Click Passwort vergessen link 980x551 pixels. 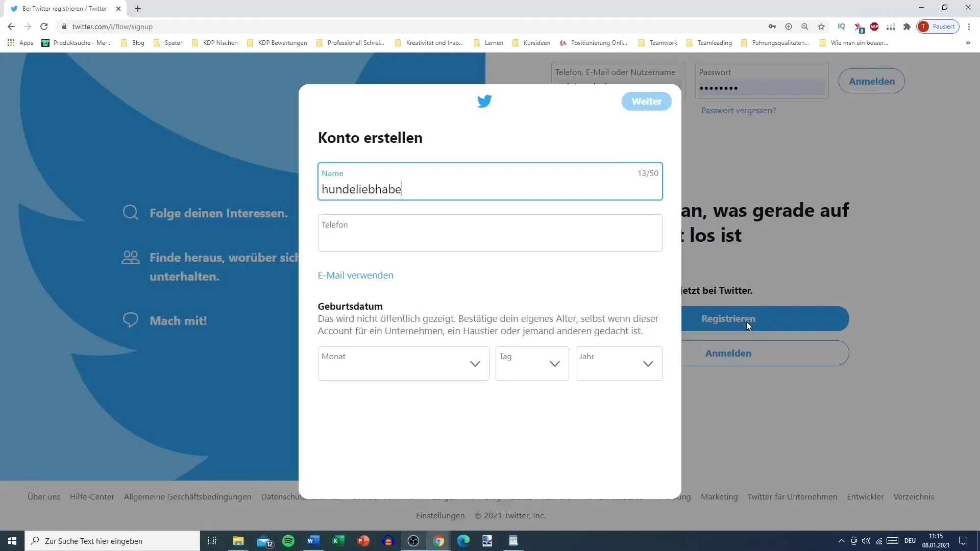coord(739,110)
